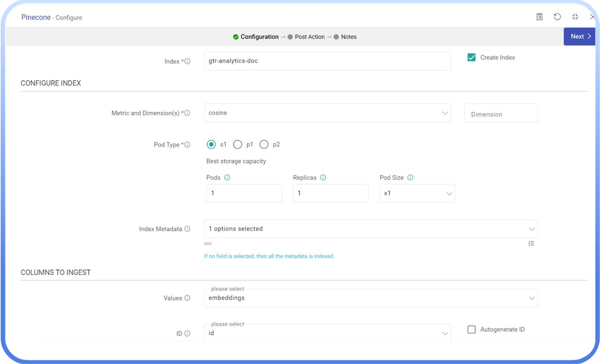Click the checklist icon below Index Metadata

click(x=531, y=243)
